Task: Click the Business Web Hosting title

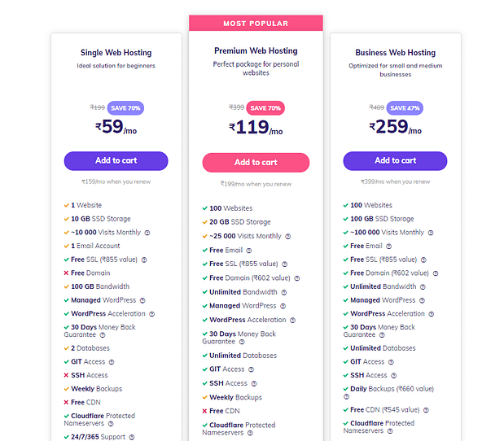Action: coord(396,52)
